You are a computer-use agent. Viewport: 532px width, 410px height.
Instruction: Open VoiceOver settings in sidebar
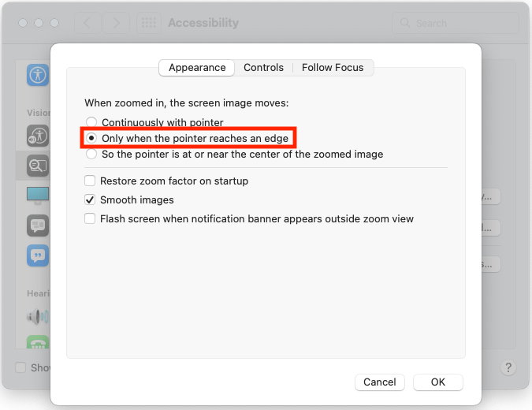[37, 135]
